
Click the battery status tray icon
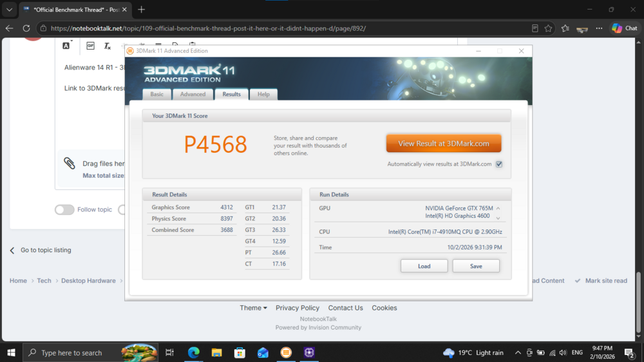pyautogui.click(x=541, y=352)
